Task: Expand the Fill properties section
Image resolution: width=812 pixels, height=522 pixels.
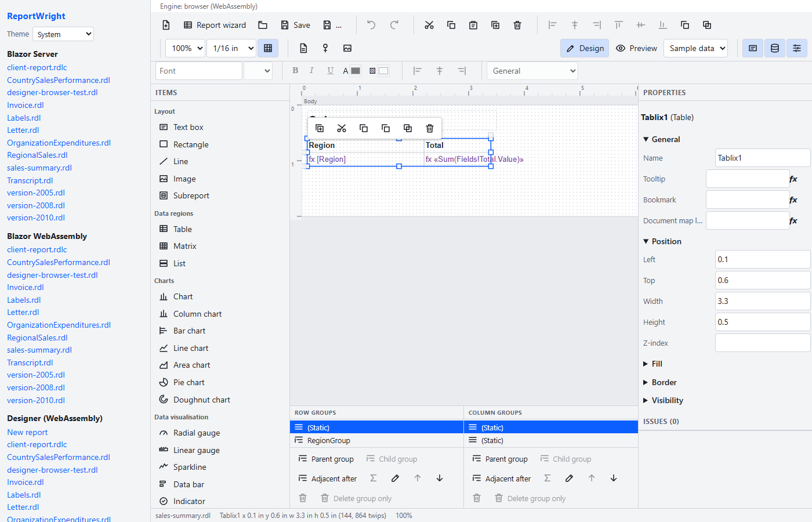Action: 652,364
